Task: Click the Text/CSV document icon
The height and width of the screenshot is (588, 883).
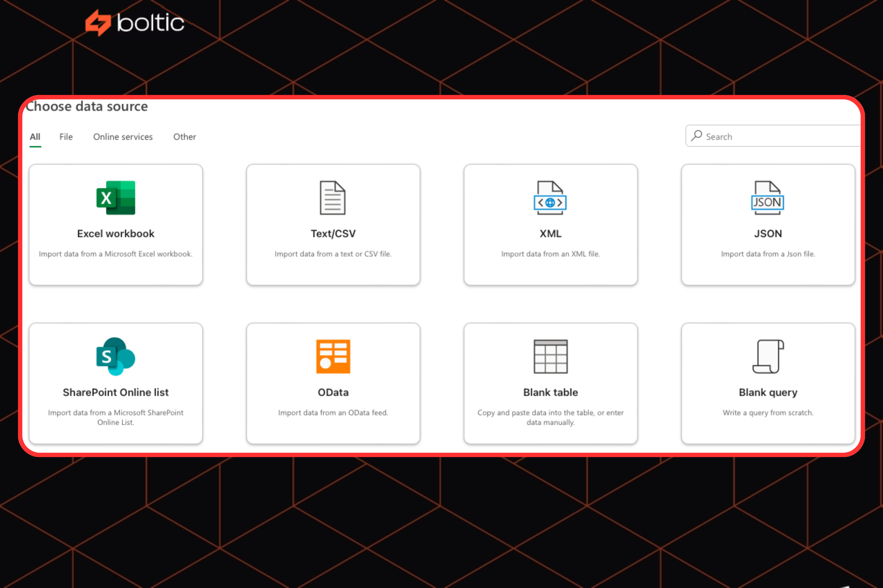Action: coord(332,198)
